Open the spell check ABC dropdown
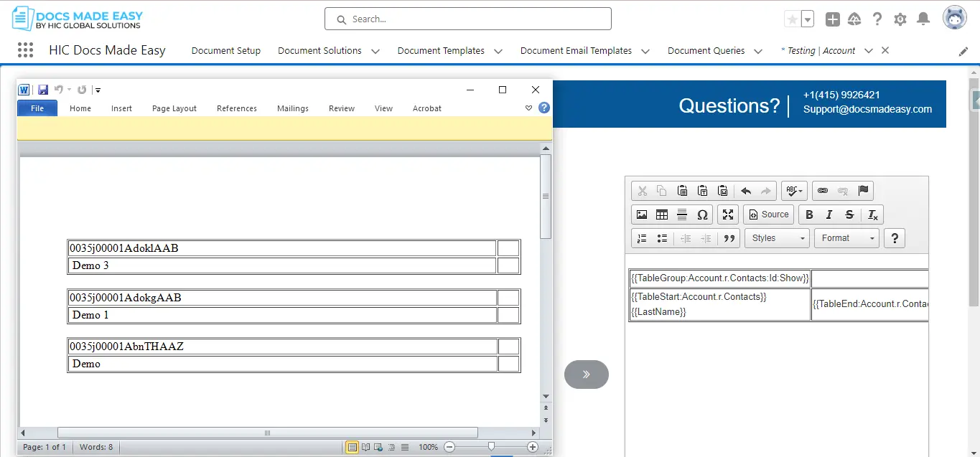The height and width of the screenshot is (457, 980). tap(794, 191)
